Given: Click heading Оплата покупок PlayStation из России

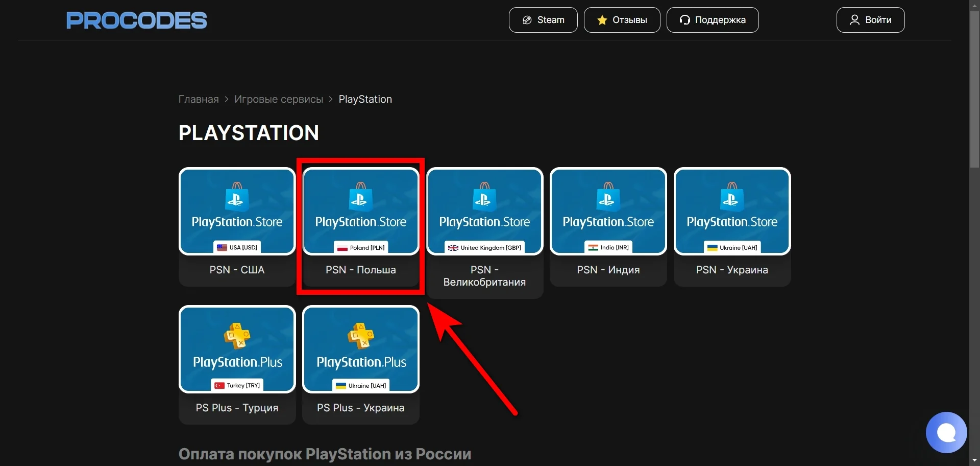Looking at the screenshot, I should coord(325,454).
